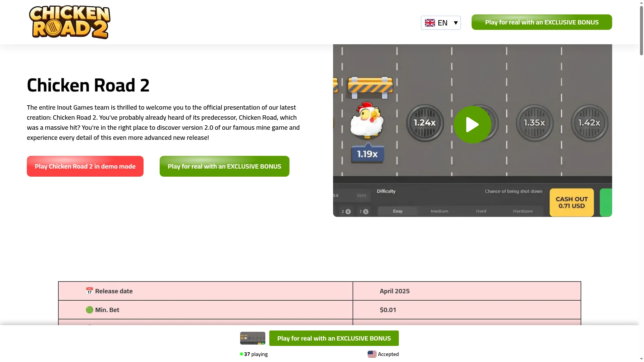Click the MAX bet button in the preview
Viewport: 644px width, 362px height.
[362, 195]
